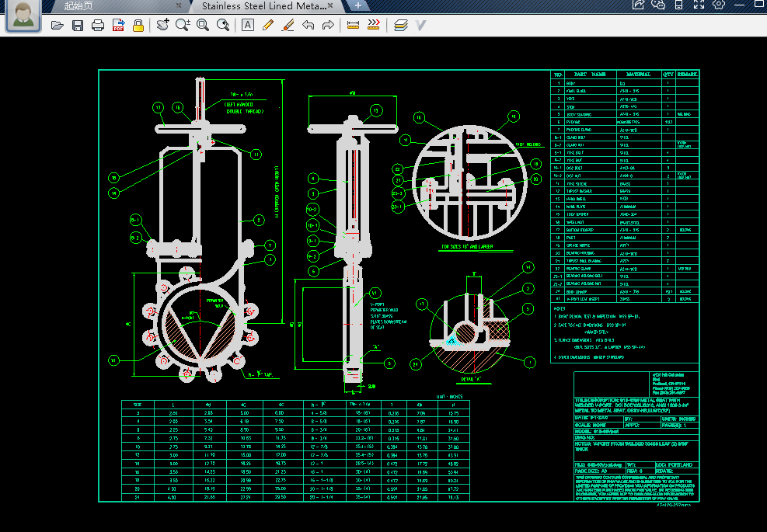Open the user account avatar
This screenshot has width=767, height=532.
coord(23,15)
